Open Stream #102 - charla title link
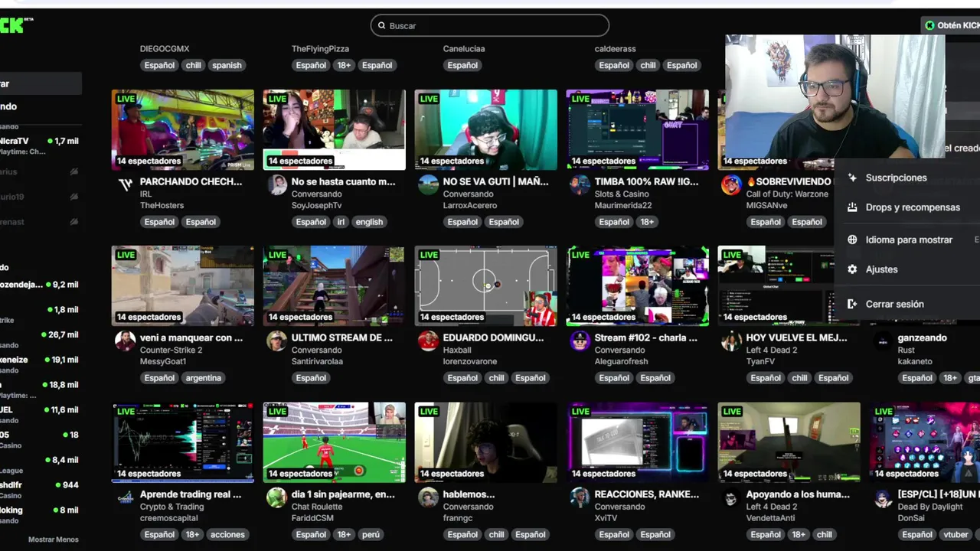Image resolution: width=980 pixels, height=551 pixels. 646,337
